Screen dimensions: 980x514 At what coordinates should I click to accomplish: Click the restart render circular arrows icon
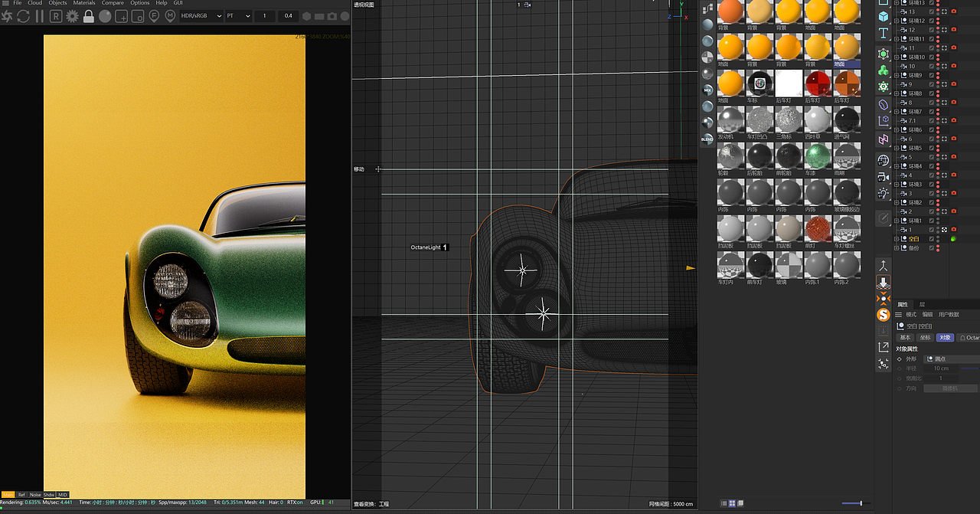(x=22, y=16)
